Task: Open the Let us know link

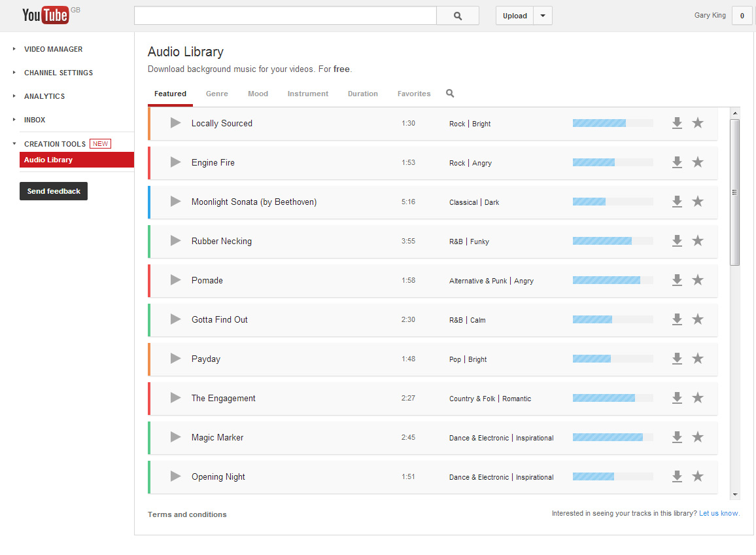Action: pyautogui.click(x=719, y=514)
